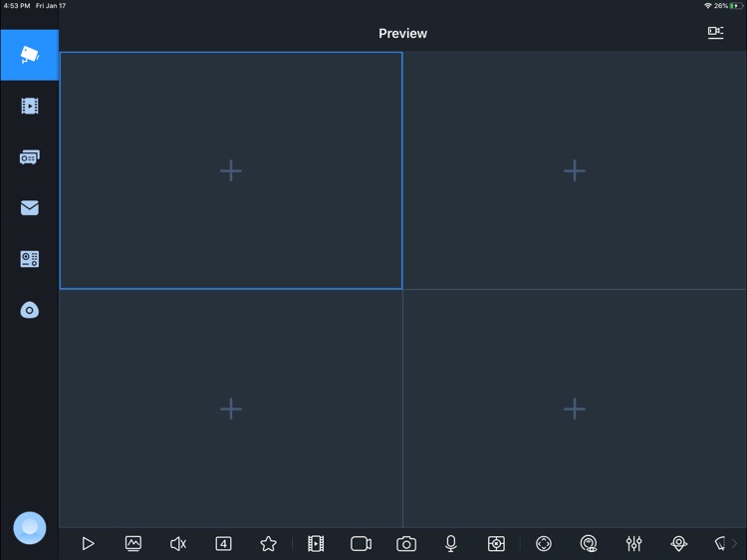Add a camera to the bottom-right window
The image size is (747, 560).
point(575,409)
